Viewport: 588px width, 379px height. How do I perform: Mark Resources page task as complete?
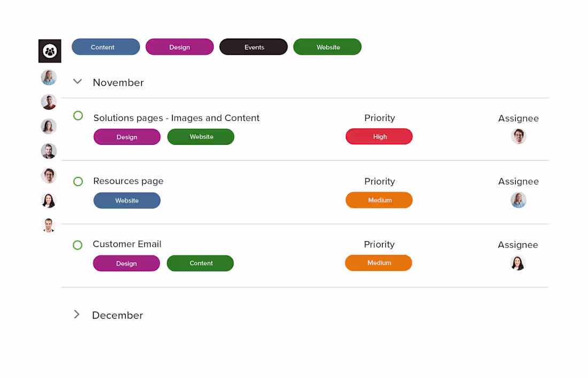[x=78, y=182]
